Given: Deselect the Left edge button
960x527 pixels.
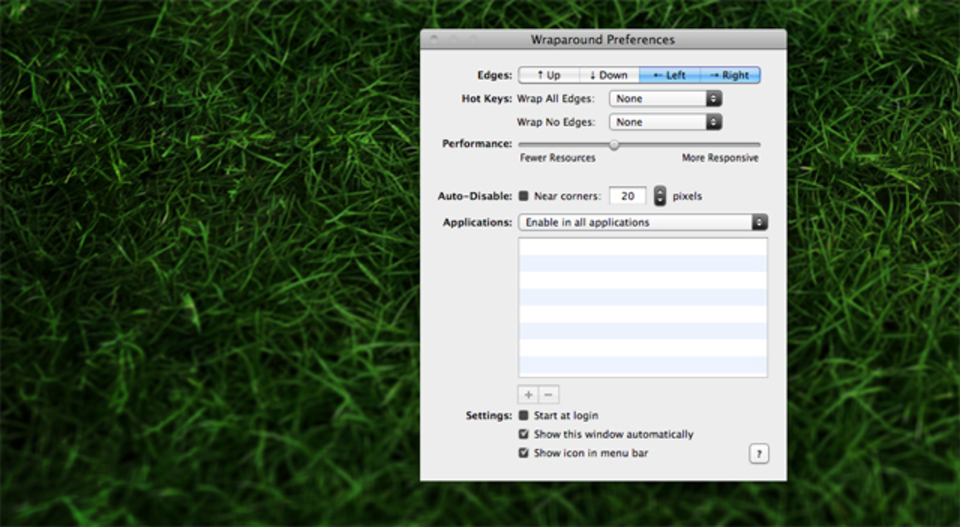Looking at the screenshot, I should (x=669, y=75).
